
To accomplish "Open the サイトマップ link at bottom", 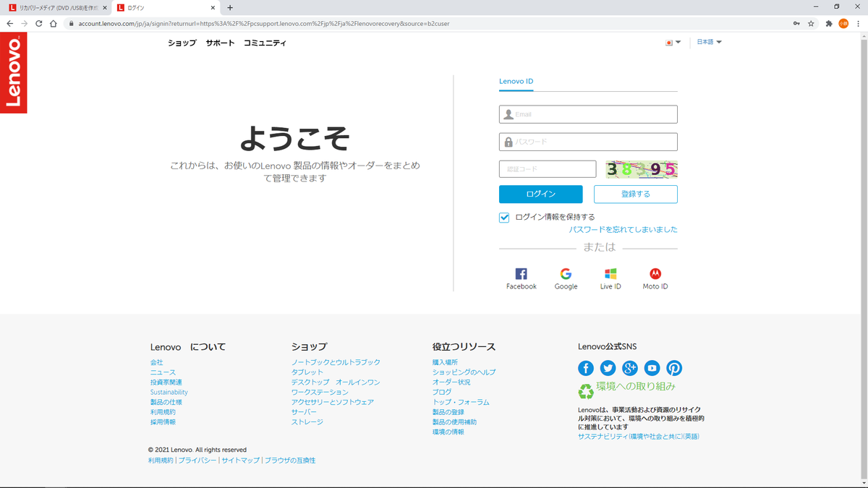I will (240, 461).
